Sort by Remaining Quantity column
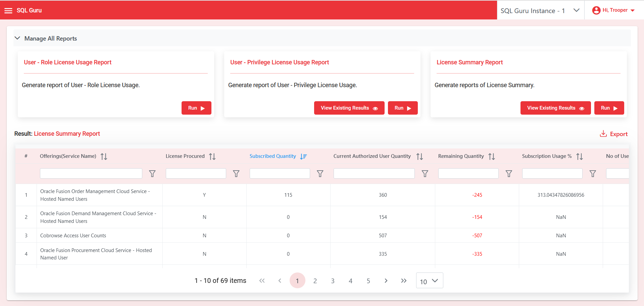Viewport: 644px width, 306px height. [x=492, y=157]
